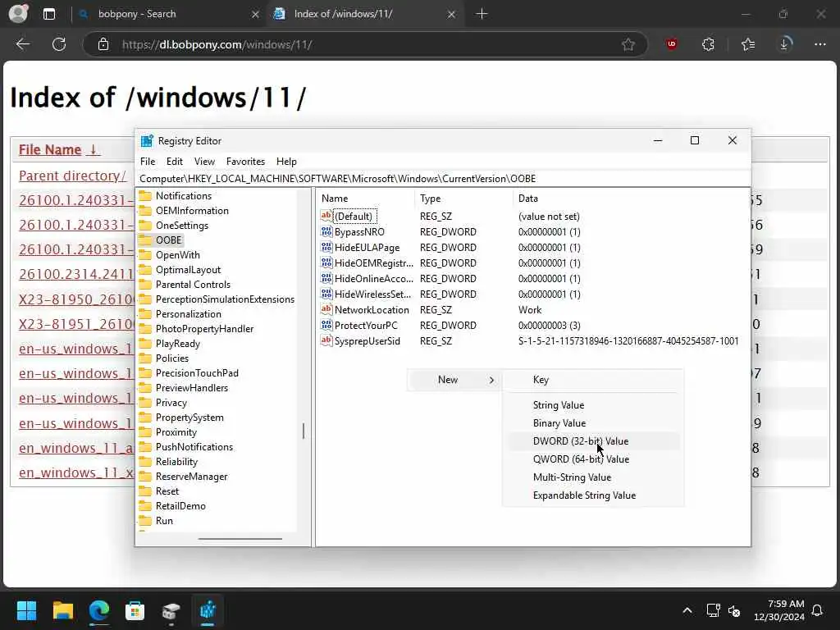
Task: Click the BypassNRO DWORD value icon
Action: tap(326, 231)
